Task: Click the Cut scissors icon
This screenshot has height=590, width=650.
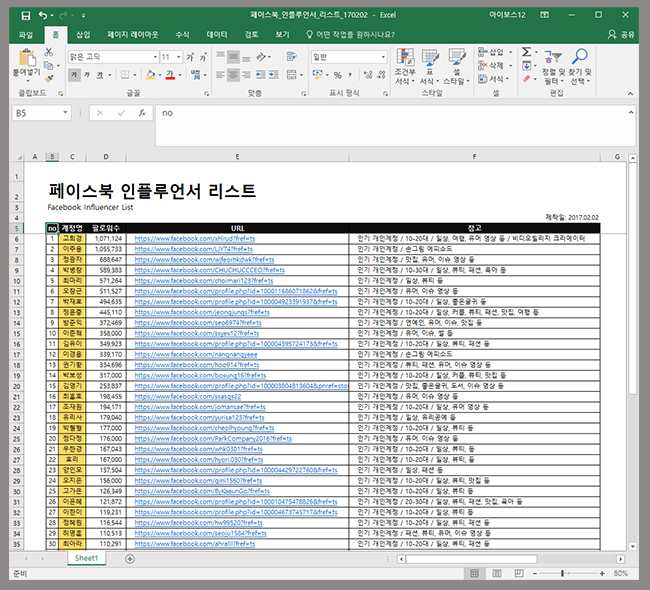Action: pyautogui.click(x=49, y=52)
